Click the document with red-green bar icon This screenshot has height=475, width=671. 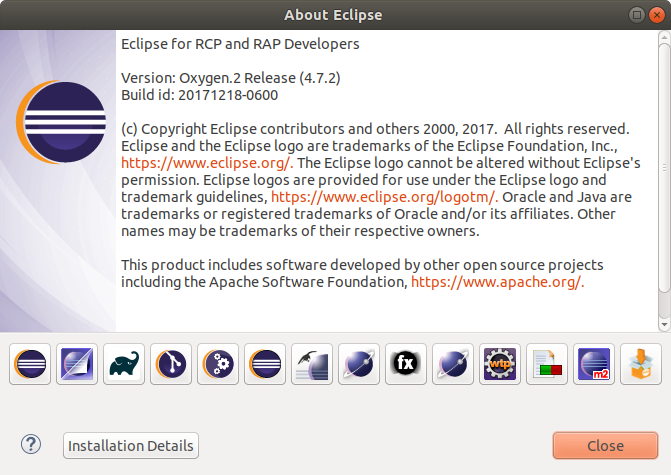point(547,364)
